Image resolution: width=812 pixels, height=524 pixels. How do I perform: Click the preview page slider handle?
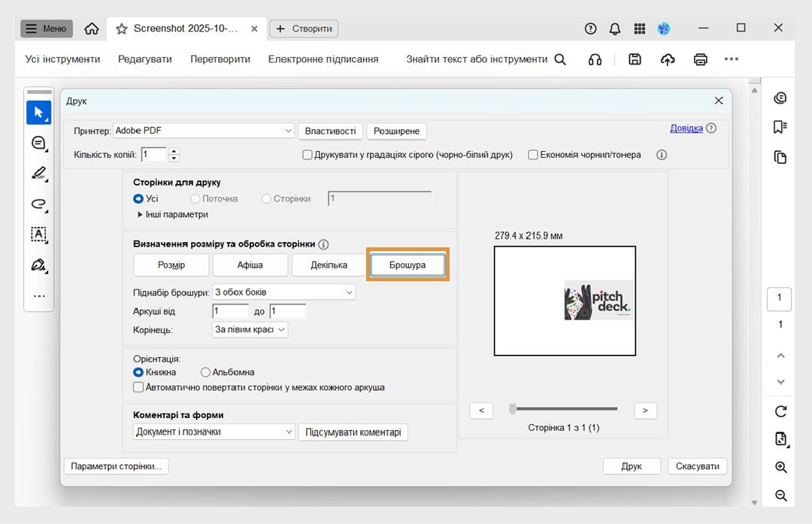(513, 409)
